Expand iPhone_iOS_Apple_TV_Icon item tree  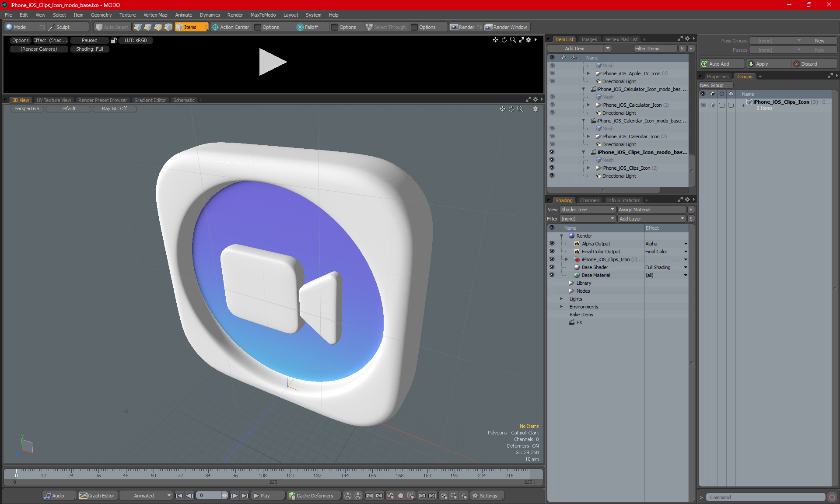coord(588,73)
